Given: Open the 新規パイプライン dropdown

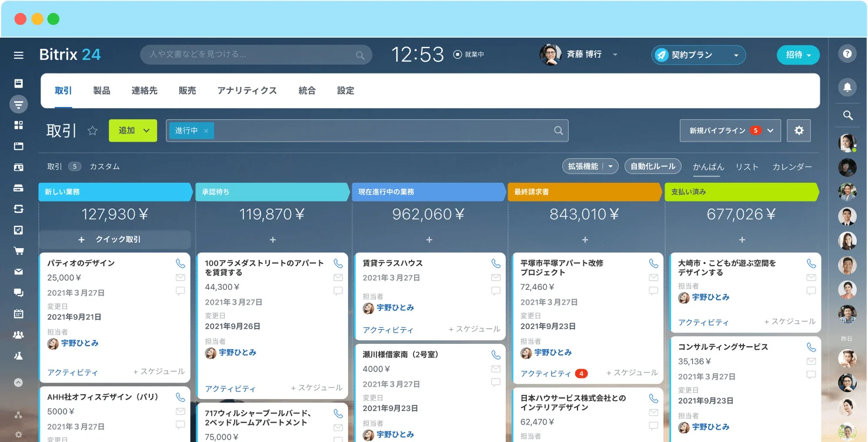Looking at the screenshot, I should point(770,130).
